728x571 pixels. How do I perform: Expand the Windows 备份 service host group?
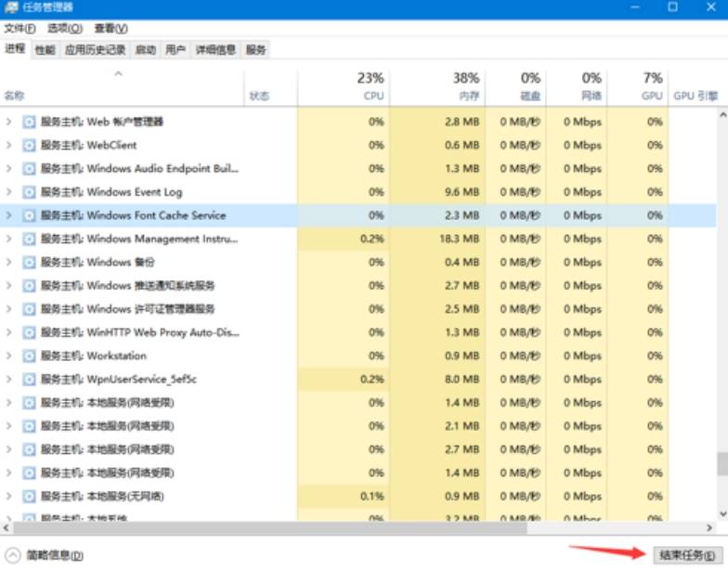(9, 262)
